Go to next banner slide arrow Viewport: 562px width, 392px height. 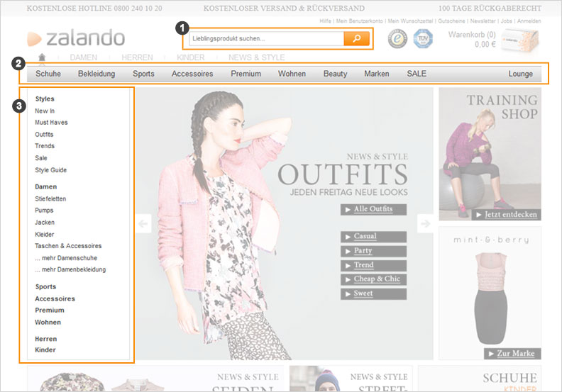(425, 224)
